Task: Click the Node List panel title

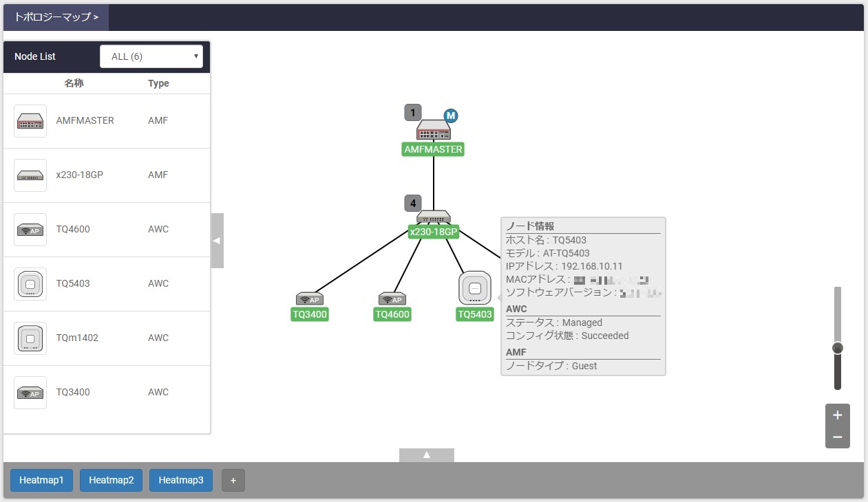Action: point(35,56)
